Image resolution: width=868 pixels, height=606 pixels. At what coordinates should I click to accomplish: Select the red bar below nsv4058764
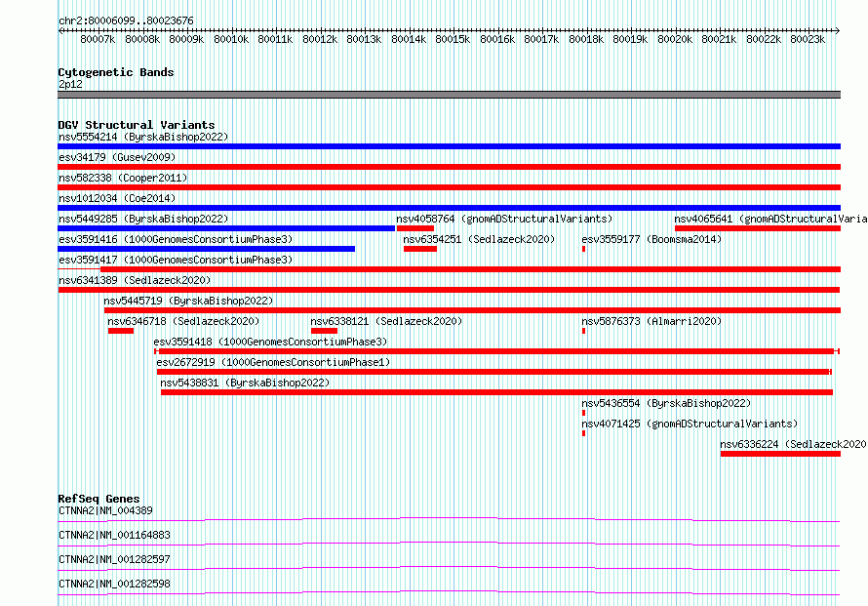[415, 228]
